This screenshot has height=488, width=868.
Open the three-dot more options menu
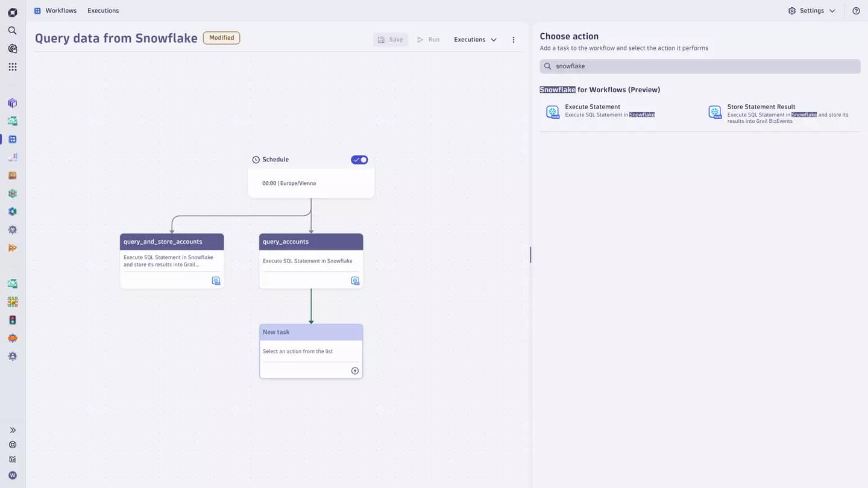[514, 40]
